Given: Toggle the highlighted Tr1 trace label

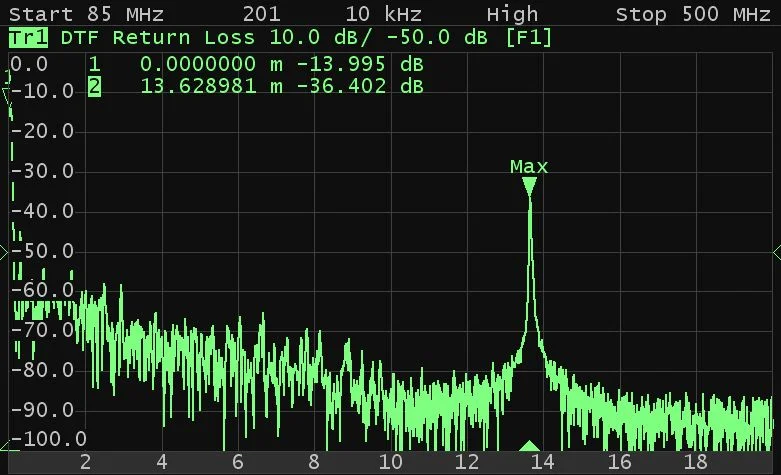Looking at the screenshot, I should (28, 38).
